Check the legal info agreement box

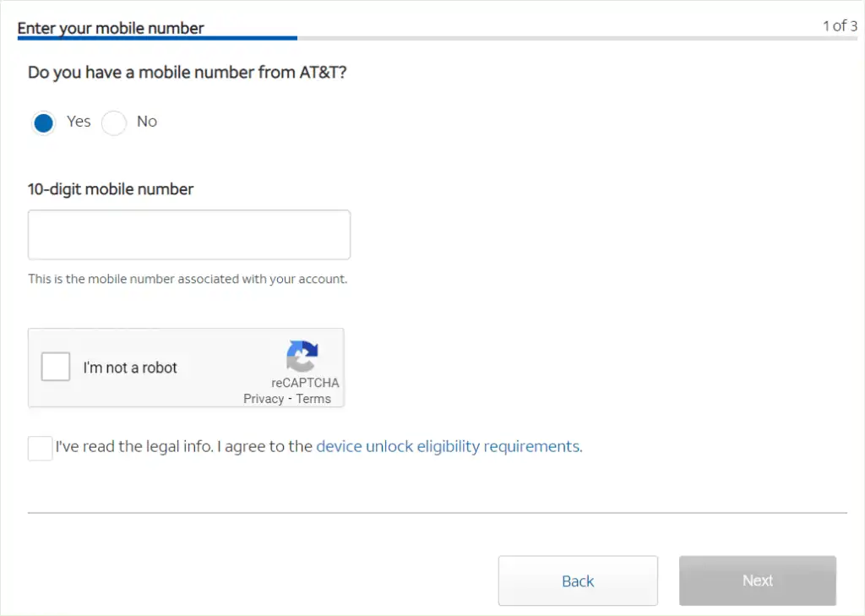click(x=41, y=448)
